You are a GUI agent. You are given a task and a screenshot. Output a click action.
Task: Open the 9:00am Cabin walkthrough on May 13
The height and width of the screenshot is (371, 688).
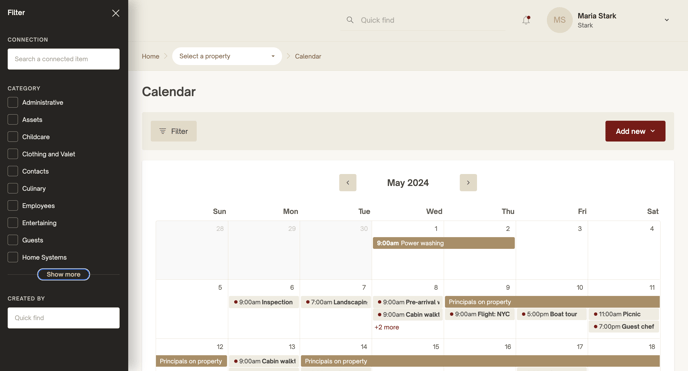pyautogui.click(x=264, y=361)
